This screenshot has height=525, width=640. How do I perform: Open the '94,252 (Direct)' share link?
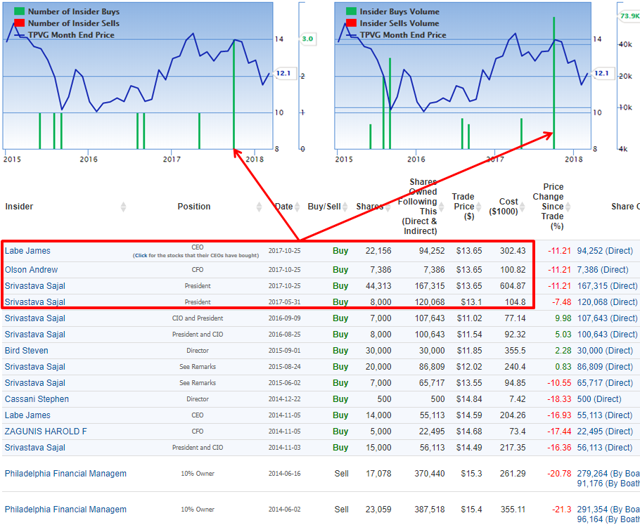[x=605, y=251]
